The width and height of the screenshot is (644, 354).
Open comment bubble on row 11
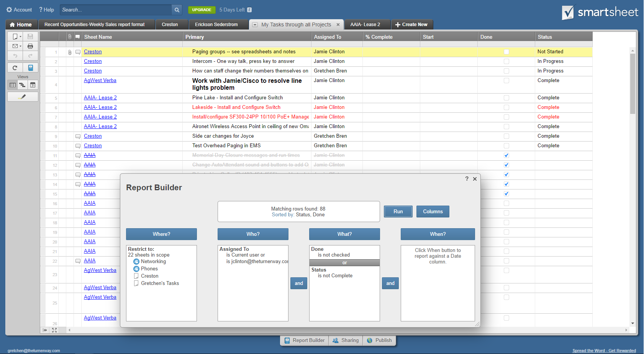[78, 155]
